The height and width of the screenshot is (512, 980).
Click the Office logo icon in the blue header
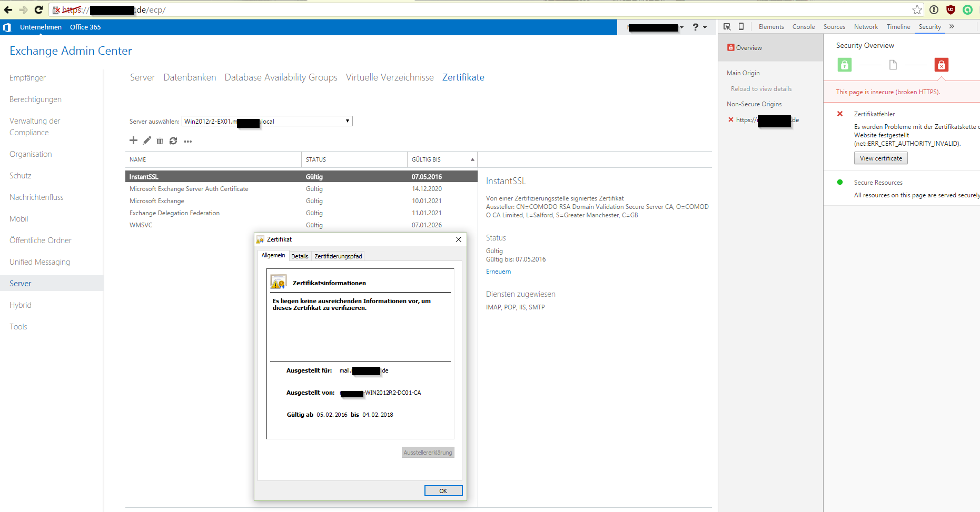pyautogui.click(x=7, y=27)
